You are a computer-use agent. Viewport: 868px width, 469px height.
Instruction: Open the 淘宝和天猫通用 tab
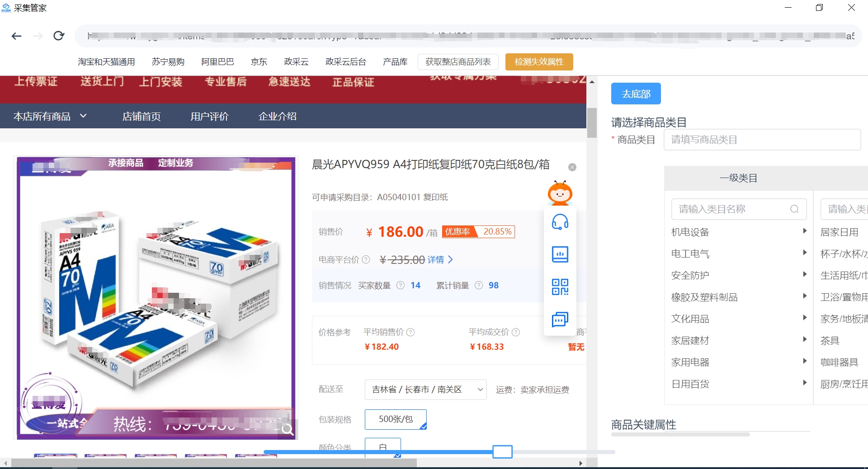106,62
